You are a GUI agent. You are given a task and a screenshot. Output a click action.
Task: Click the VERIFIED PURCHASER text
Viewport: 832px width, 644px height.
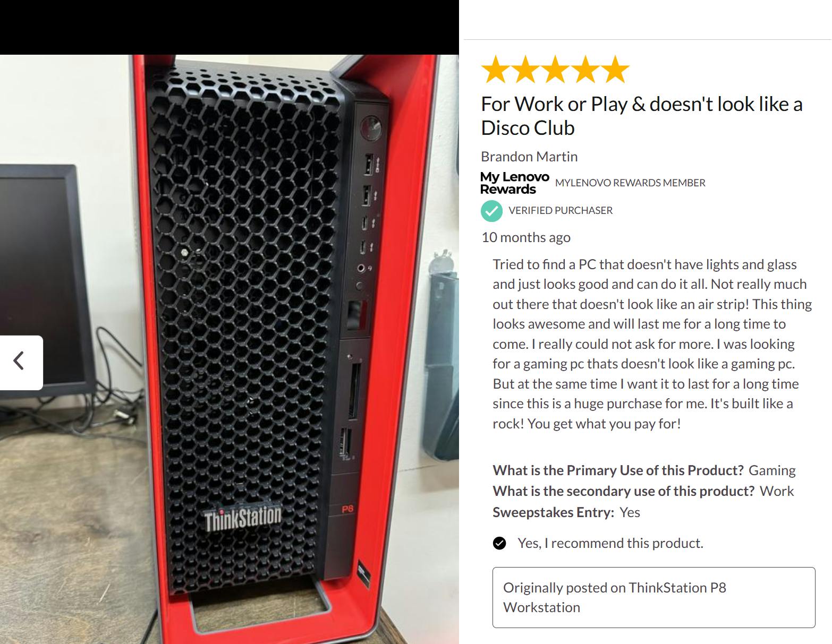pyautogui.click(x=561, y=210)
